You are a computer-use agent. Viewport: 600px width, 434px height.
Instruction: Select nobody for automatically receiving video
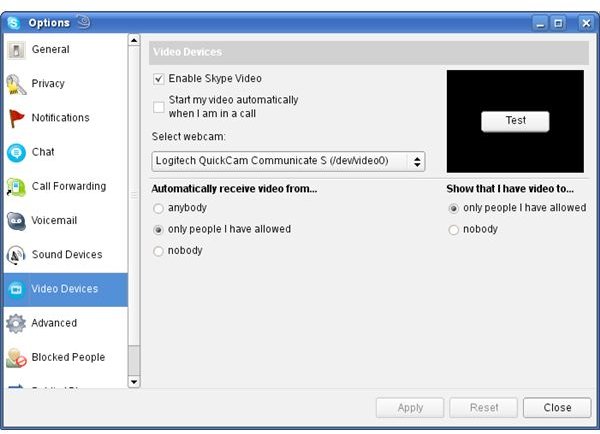(x=158, y=251)
